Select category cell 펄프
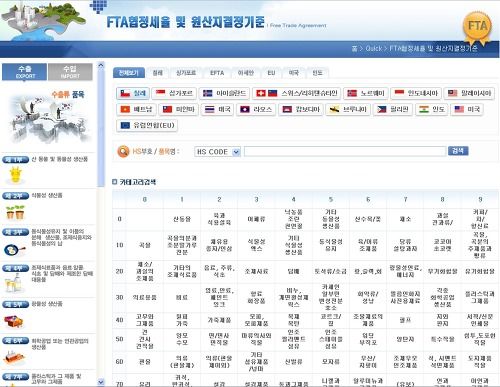500x387 pixels. (405, 320)
